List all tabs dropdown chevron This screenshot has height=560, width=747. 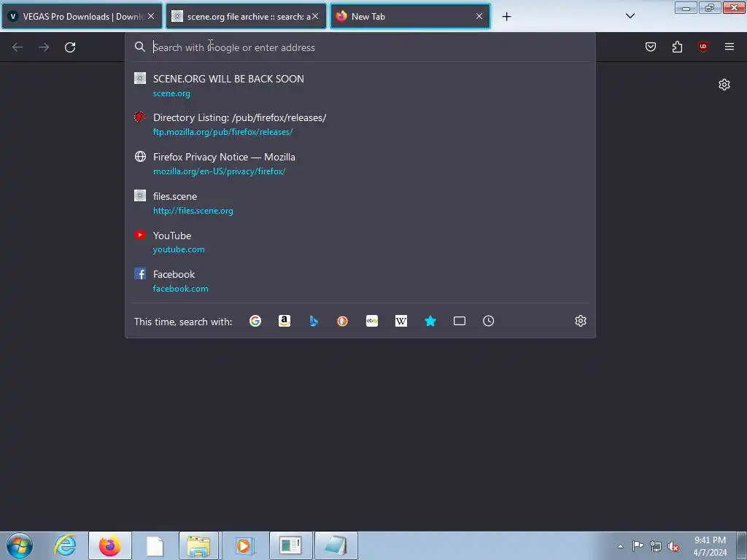coord(630,16)
